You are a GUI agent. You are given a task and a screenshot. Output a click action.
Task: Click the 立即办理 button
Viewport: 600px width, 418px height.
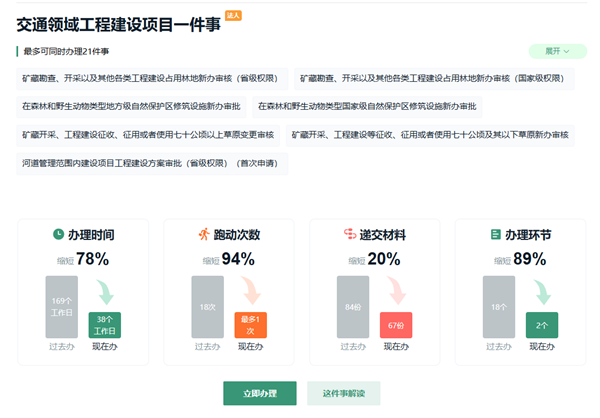pyautogui.click(x=260, y=394)
